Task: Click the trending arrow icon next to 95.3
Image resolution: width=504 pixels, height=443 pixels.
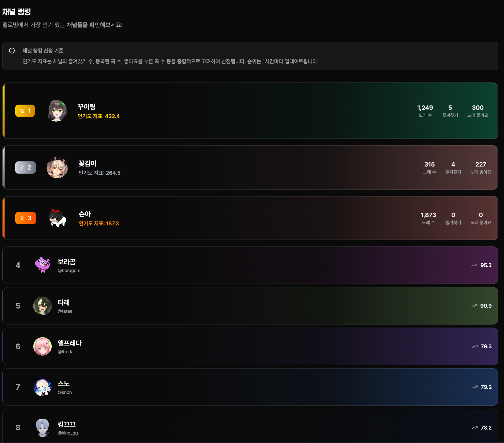Action: coord(474,265)
